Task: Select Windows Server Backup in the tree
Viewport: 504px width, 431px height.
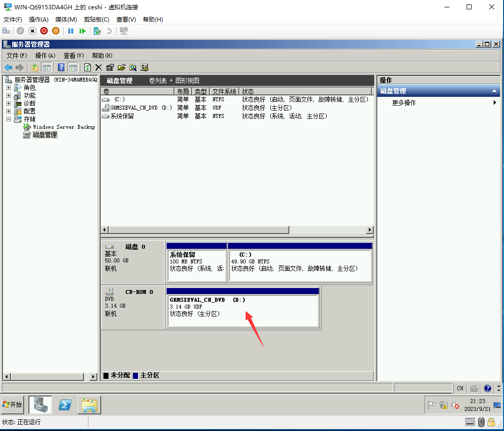Action: (x=64, y=127)
